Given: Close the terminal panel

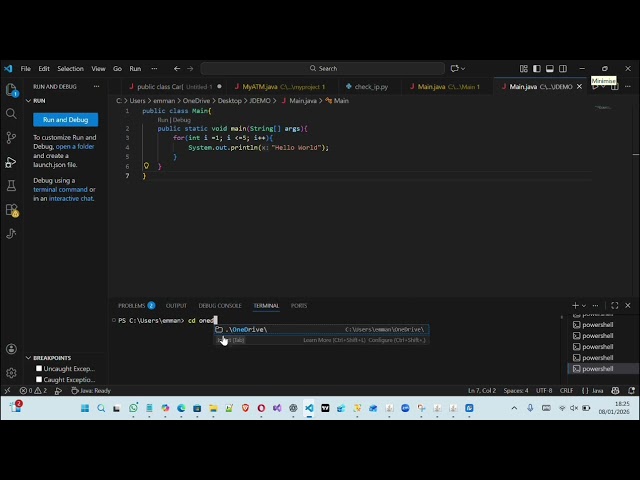Looking at the screenshot, I should 628,305.
